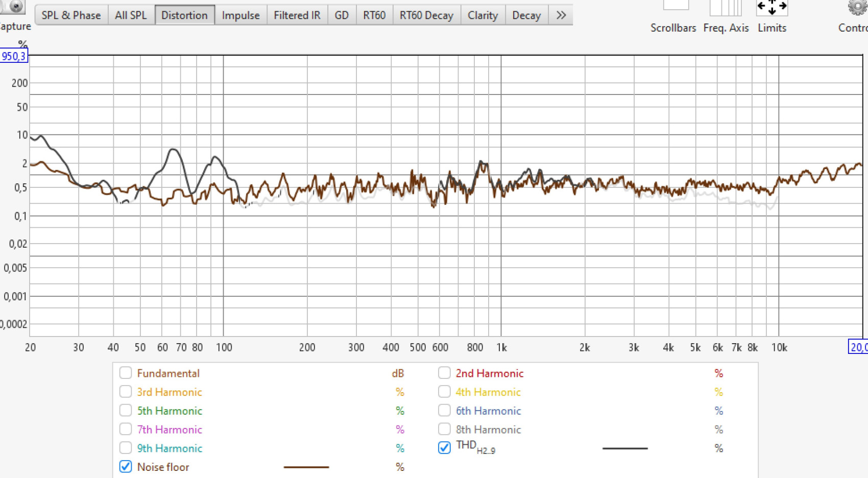Toggle the Scrollbars icon
The height and width of the screenshot is (478, 868).
675,7
